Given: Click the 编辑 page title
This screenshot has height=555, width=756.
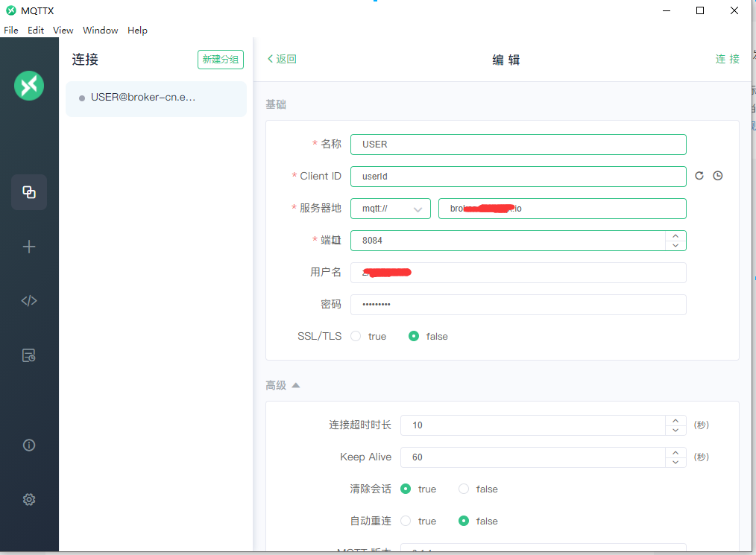Looking at the screenshot, I should click(505, 60).
